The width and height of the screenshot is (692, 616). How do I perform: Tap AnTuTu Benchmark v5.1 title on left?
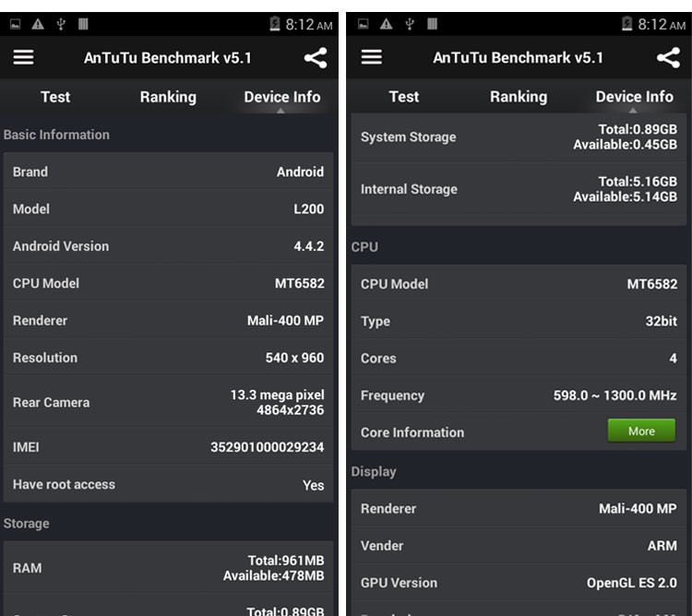[168, 57]
